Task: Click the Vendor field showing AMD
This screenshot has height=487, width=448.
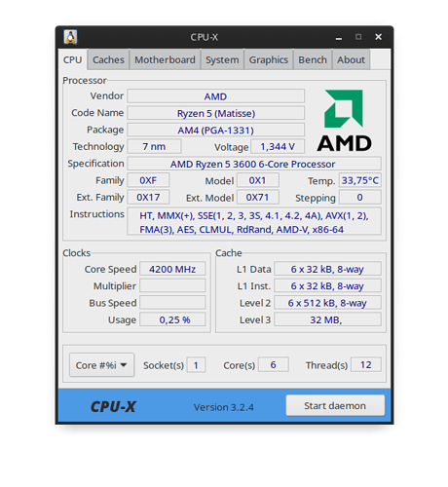Action: click(215, 96)
